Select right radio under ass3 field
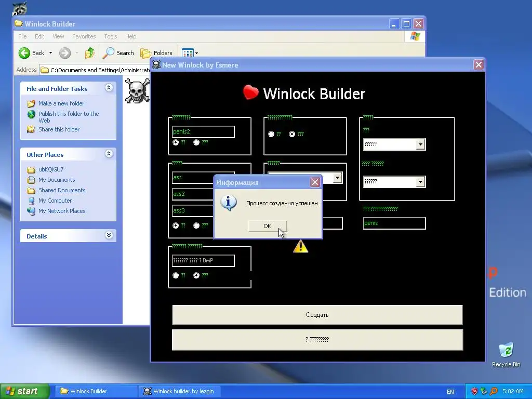The image size is (532, 399). pos(196,225)
